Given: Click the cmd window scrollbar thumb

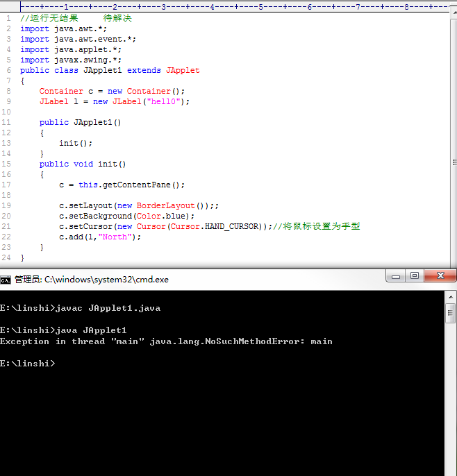Looking at the screenshot, I should (x=450, y=313).
